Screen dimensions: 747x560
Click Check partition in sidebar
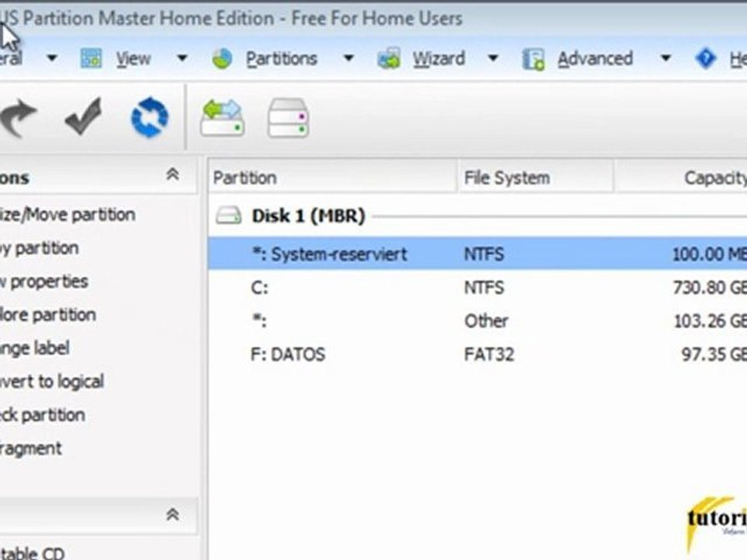click(x=42, y=415)
